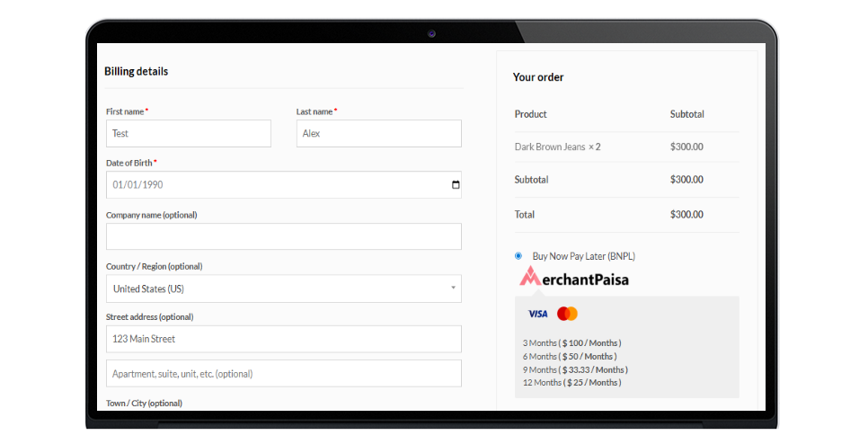
Task: Open the Date of Birth calendar picker
Action: 456,185
